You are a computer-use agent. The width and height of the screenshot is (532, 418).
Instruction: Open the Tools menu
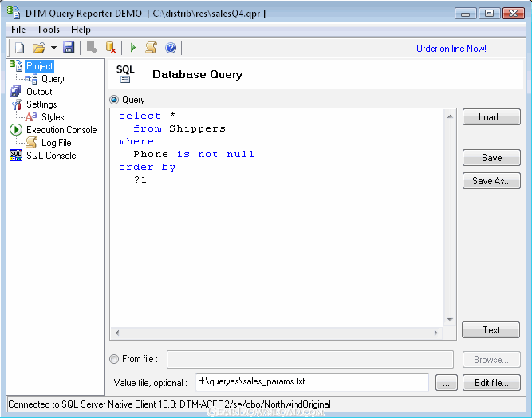click(x=48, y=30)
